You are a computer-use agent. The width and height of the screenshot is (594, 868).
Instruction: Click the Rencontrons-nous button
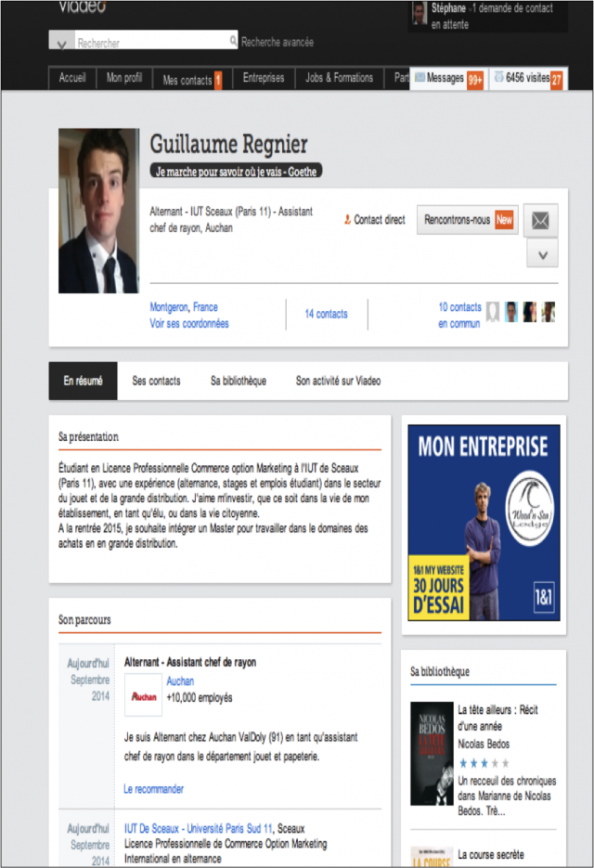click(467, 220)
